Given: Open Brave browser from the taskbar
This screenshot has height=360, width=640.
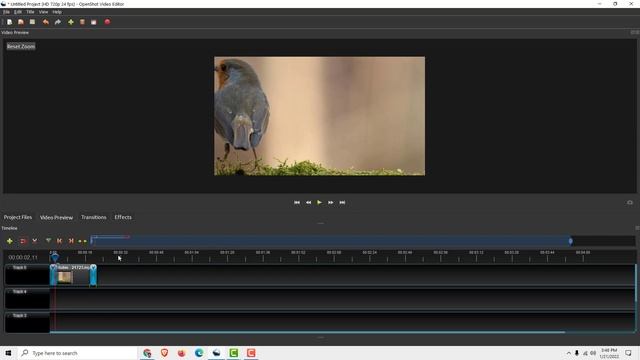Looking at the screenshot, I should (164, 353).
